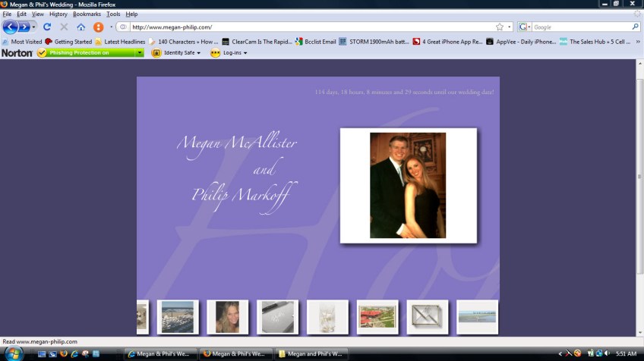Click the URL address bar field
The image size is (644, 361).
click(x=304, y=27)
